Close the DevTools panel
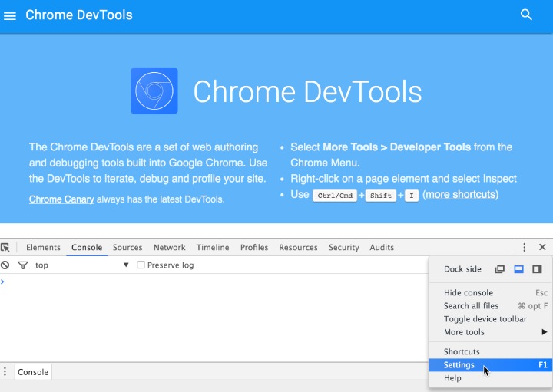Viewport: 553px width, 392px height. tap(542, 247)
